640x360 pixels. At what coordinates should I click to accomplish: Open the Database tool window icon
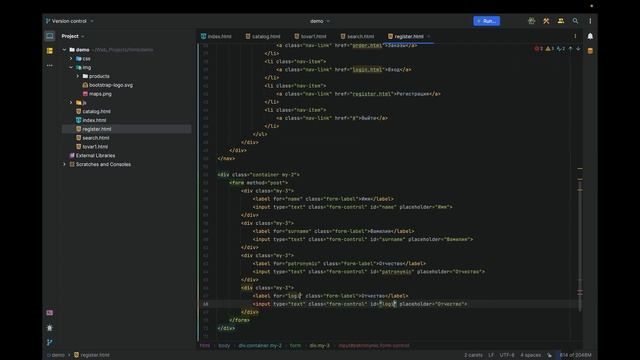coord(590,51)
